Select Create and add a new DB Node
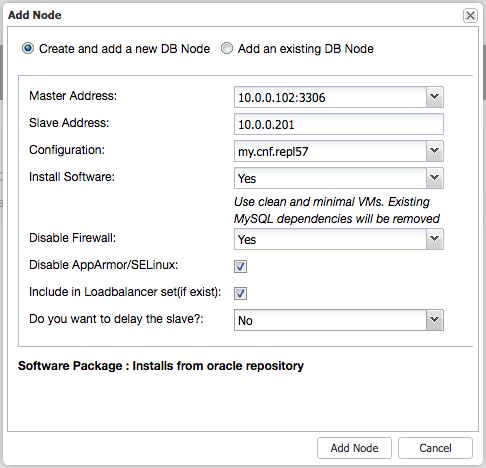 (x=28, y=49)
